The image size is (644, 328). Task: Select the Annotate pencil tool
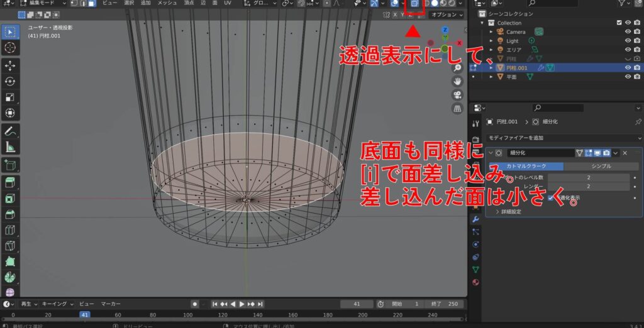pos(10,131)
